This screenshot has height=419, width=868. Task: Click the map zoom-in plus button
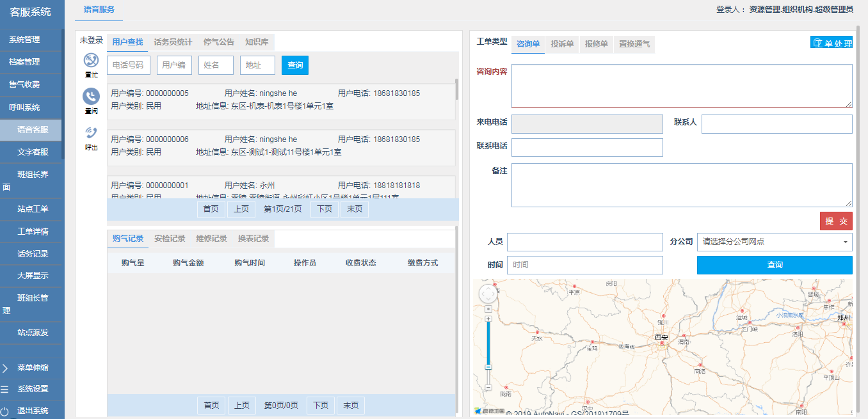(x=488, y=319)
